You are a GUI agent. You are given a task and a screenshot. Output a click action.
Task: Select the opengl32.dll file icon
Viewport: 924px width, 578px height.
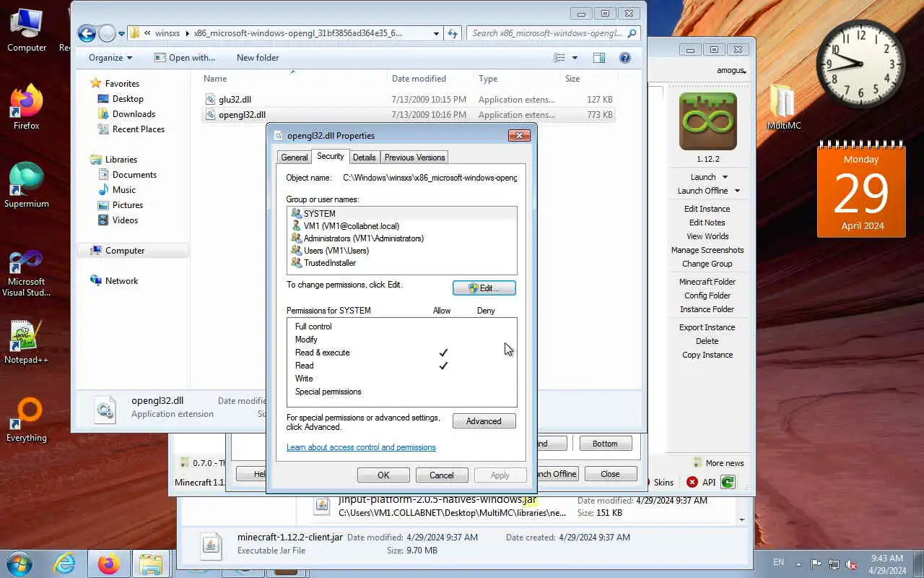coord(210,114)
